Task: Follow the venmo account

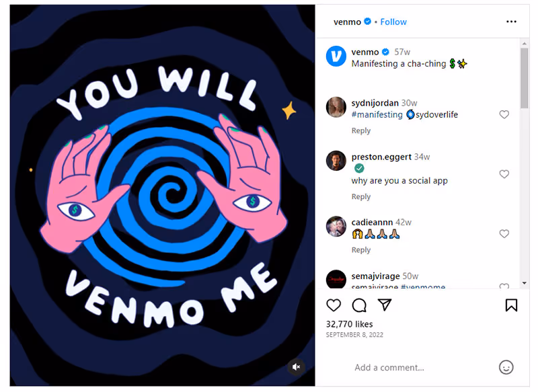Action: click(393, 22)
